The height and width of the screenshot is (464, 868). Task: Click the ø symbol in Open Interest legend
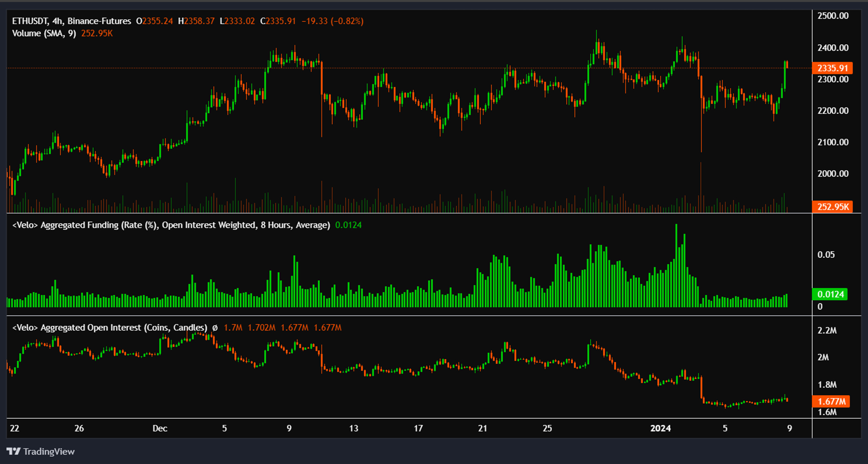click(215, 328)
